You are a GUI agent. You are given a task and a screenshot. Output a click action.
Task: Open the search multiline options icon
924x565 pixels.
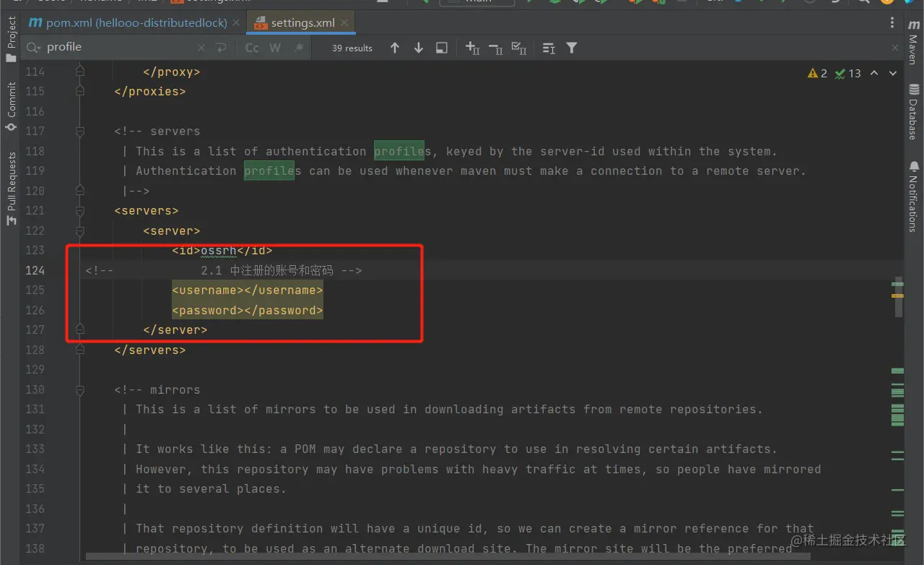(549, 48)
